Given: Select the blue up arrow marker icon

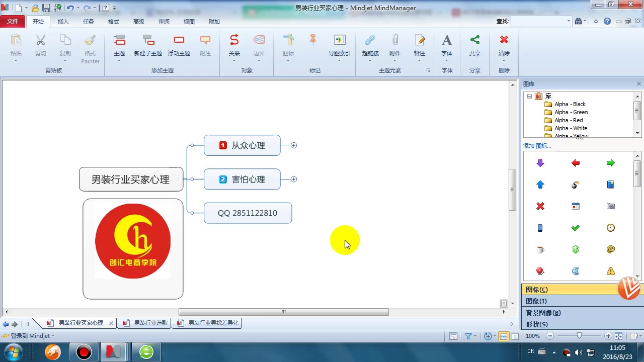Looking at the screenshot, I should coord(540,185).
